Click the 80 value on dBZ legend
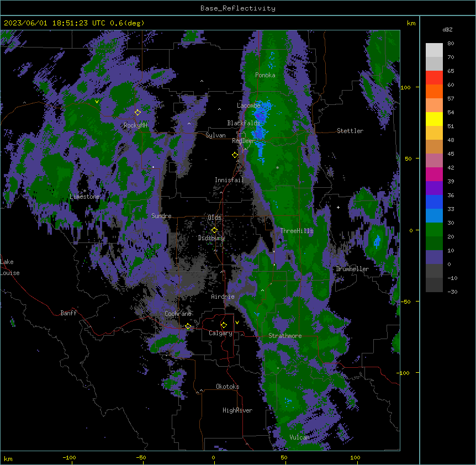This screenshot has width=476, height=465. 451,44
